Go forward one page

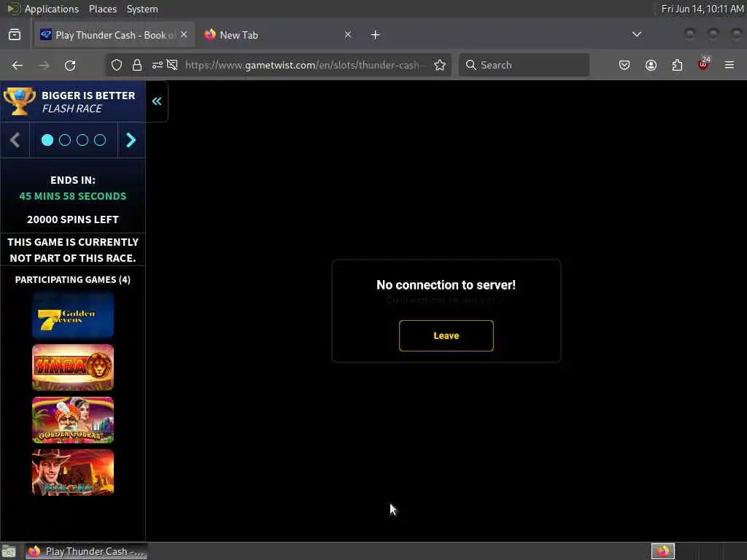pos(44,65)
